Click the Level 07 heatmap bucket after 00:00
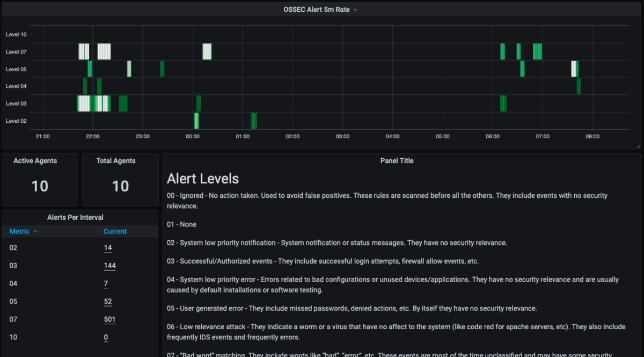The width and height of the screenshot is (644, 357). point(207,51)
